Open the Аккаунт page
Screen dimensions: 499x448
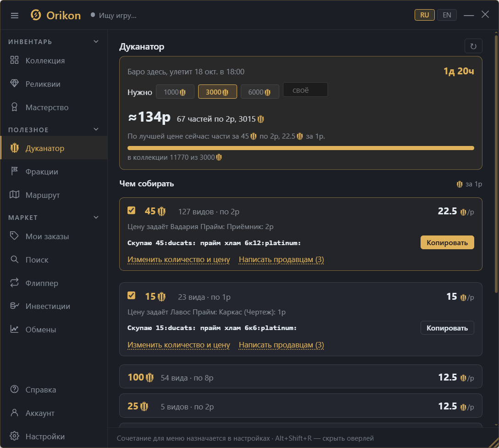(x=54, y=413)
